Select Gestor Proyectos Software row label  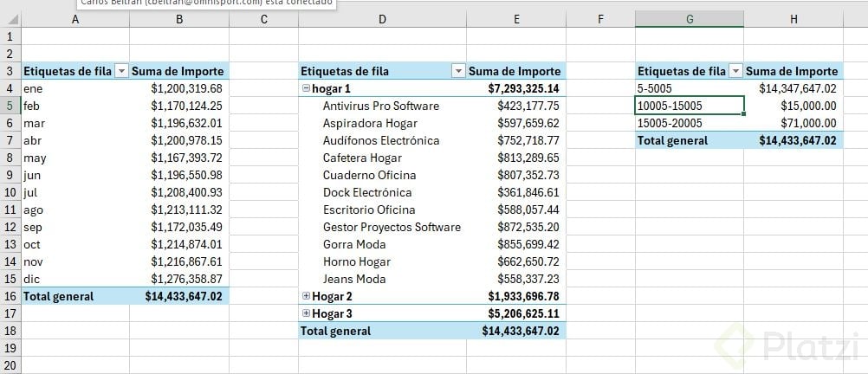click(392, 227)
